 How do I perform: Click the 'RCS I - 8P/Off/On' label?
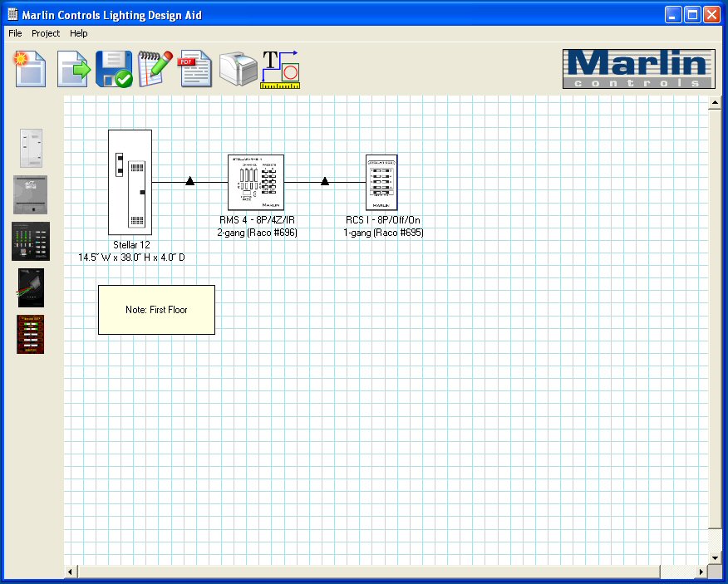(383, 220)
